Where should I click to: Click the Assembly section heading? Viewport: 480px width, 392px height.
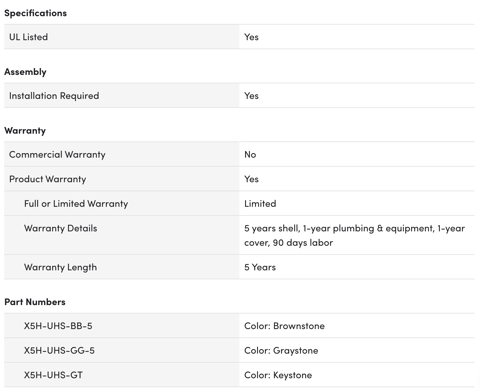pos(25,72)
